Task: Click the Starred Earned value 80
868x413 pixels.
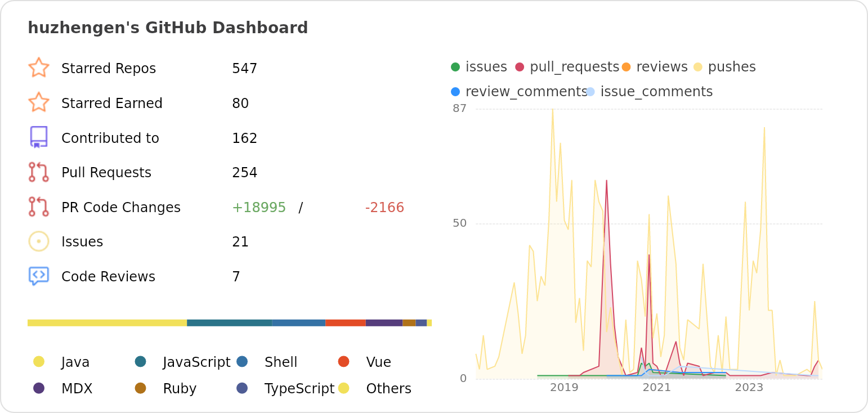Action: pos(240,104)
